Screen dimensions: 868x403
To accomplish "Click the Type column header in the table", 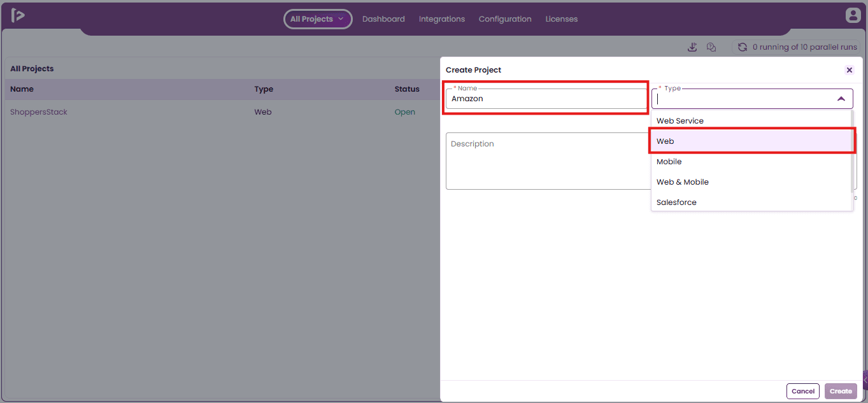I will tap(264, 89).
